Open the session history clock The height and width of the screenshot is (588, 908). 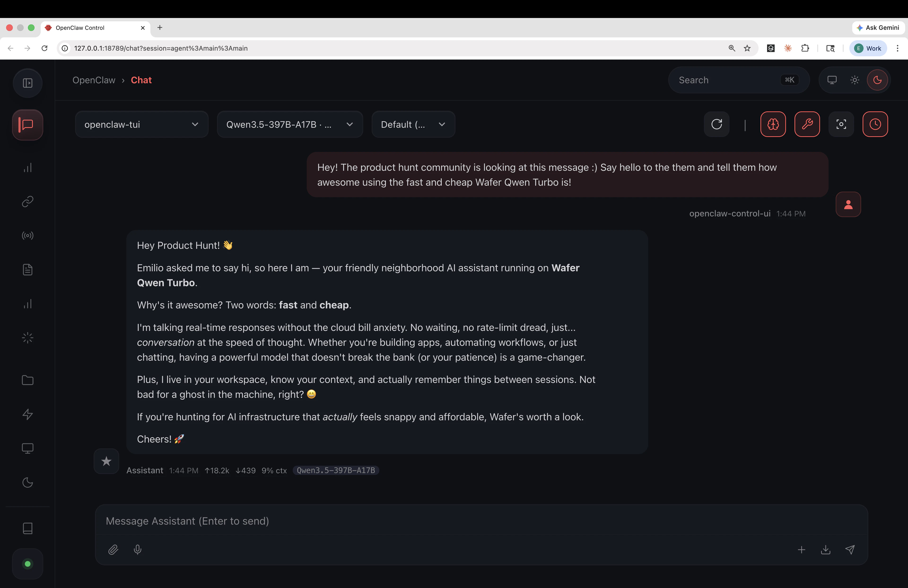[x=875, y=124]
